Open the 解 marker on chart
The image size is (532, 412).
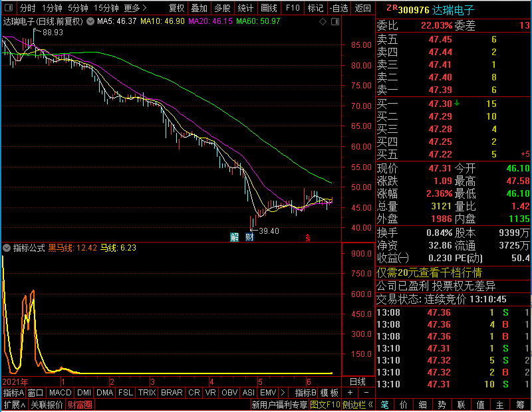coord(235,237)
